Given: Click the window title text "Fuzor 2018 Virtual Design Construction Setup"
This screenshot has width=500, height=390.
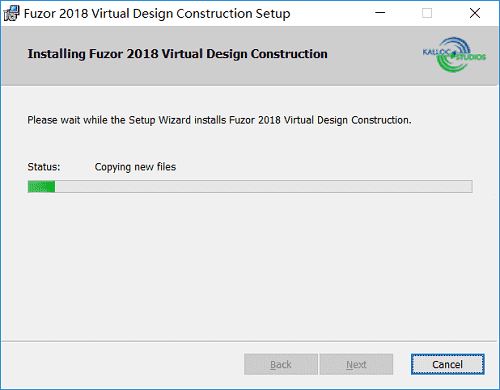Looking at the screenshot, I should 157,14.
